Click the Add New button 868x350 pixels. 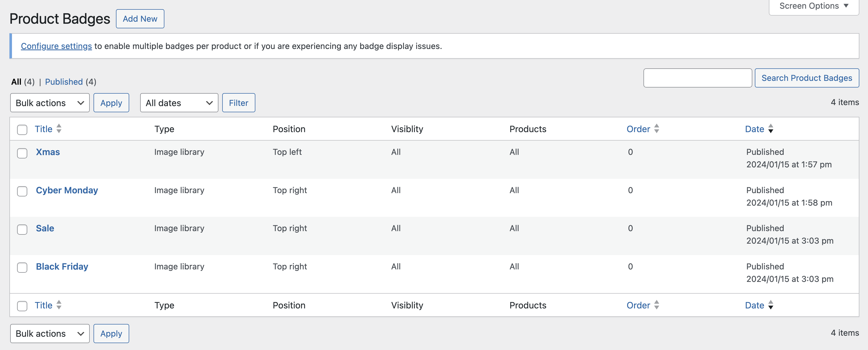(140, 19)
